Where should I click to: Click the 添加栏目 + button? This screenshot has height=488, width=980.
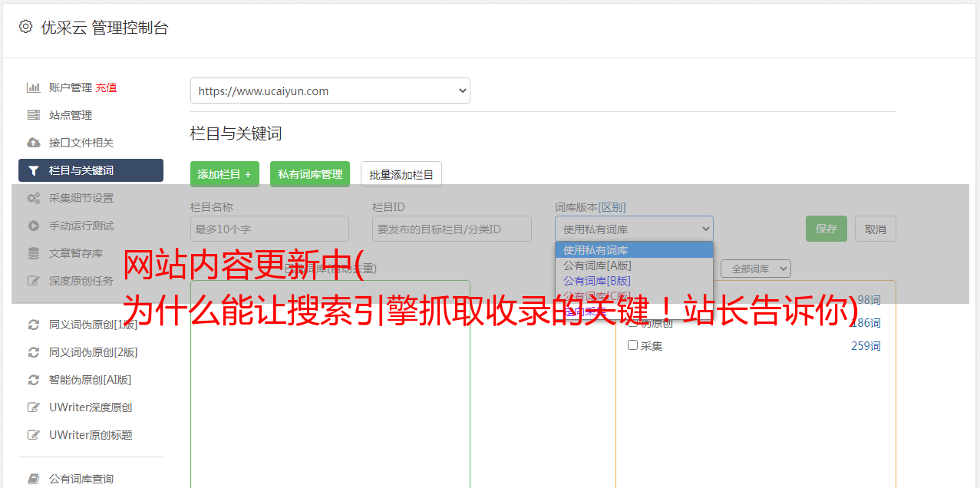click(225, 174)
